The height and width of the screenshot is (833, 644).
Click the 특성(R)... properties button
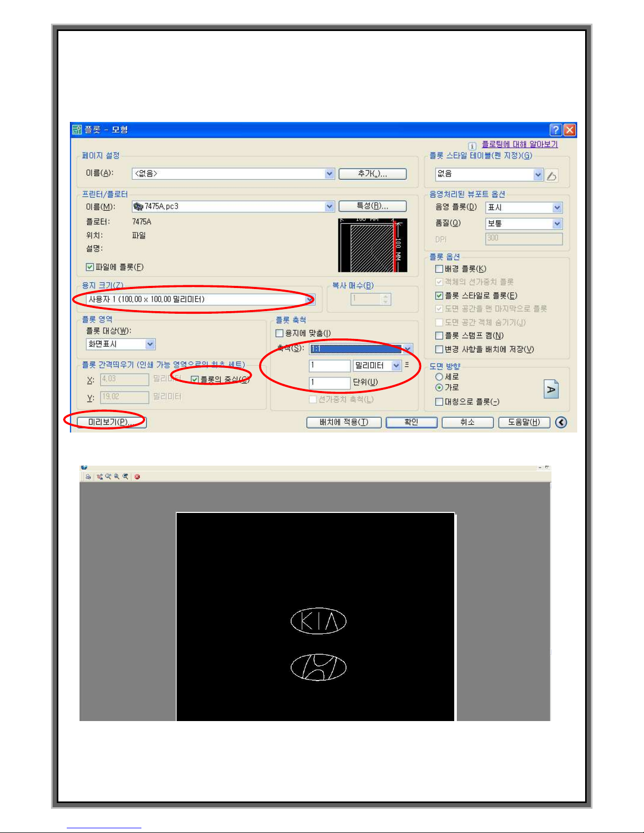373,206
